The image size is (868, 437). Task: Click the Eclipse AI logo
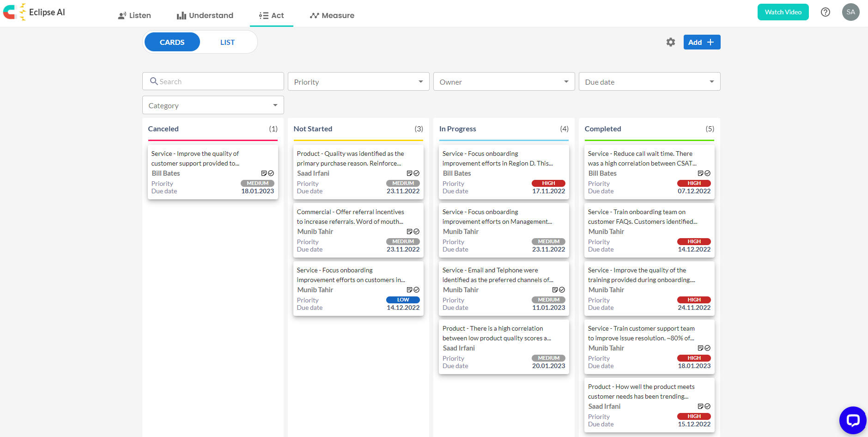[x=35, y=12]
